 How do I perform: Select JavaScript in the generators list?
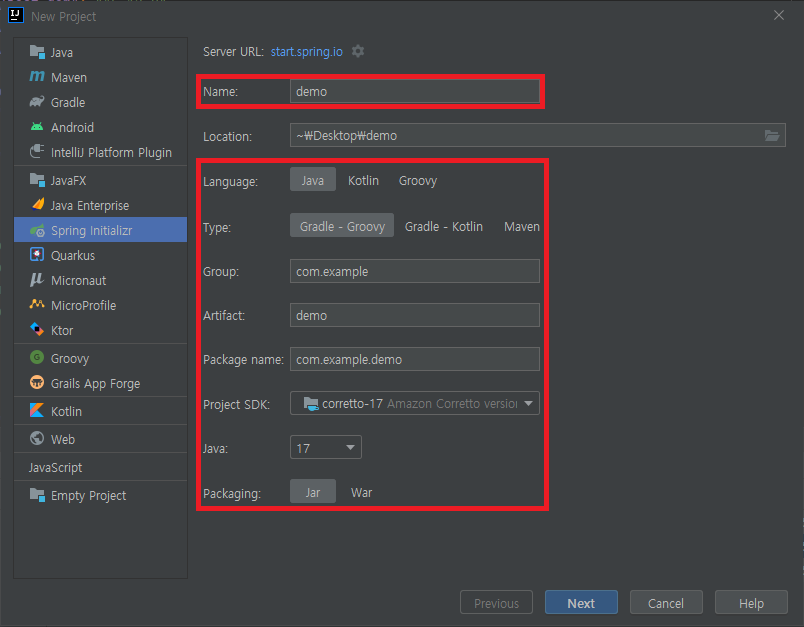[x=100, y=467]
